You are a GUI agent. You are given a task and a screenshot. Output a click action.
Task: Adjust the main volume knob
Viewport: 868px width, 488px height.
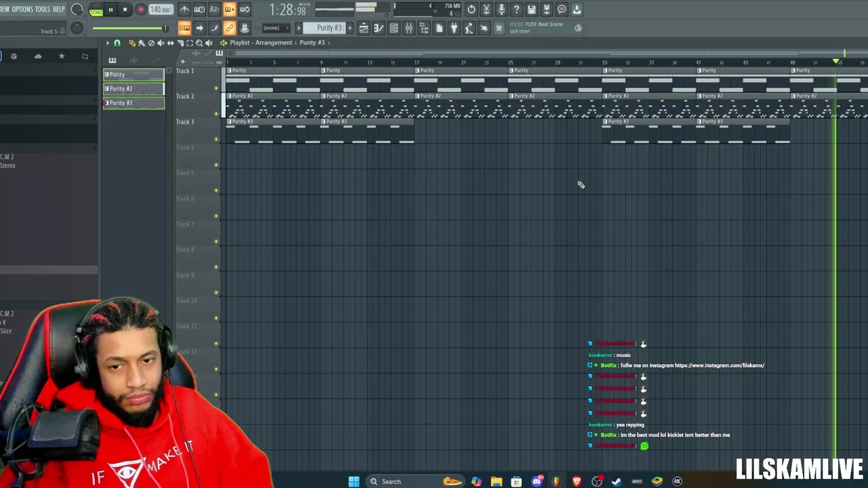coord(77,9)
